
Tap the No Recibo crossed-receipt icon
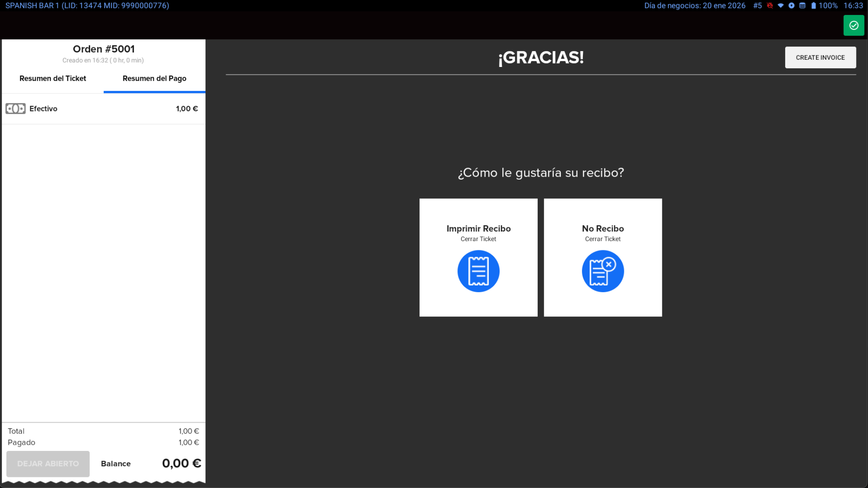coord(603,271)
